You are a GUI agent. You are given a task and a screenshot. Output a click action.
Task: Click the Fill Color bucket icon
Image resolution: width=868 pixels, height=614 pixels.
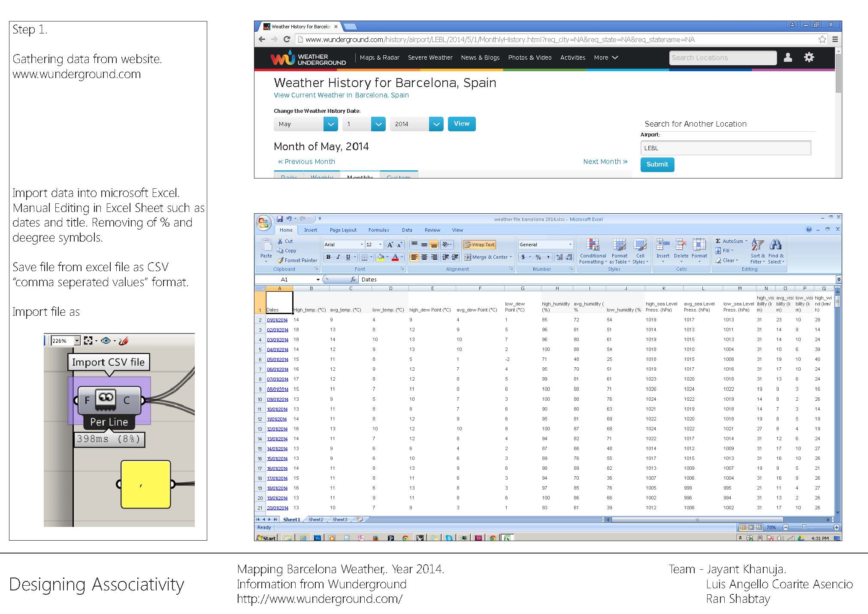(x=380, y=257)
